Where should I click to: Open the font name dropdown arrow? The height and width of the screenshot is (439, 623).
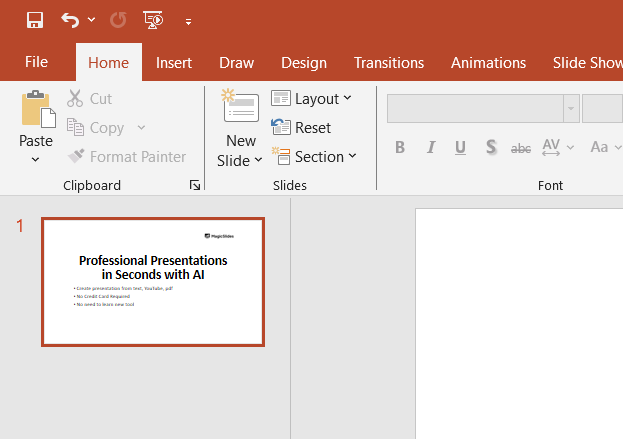[571, 108]
